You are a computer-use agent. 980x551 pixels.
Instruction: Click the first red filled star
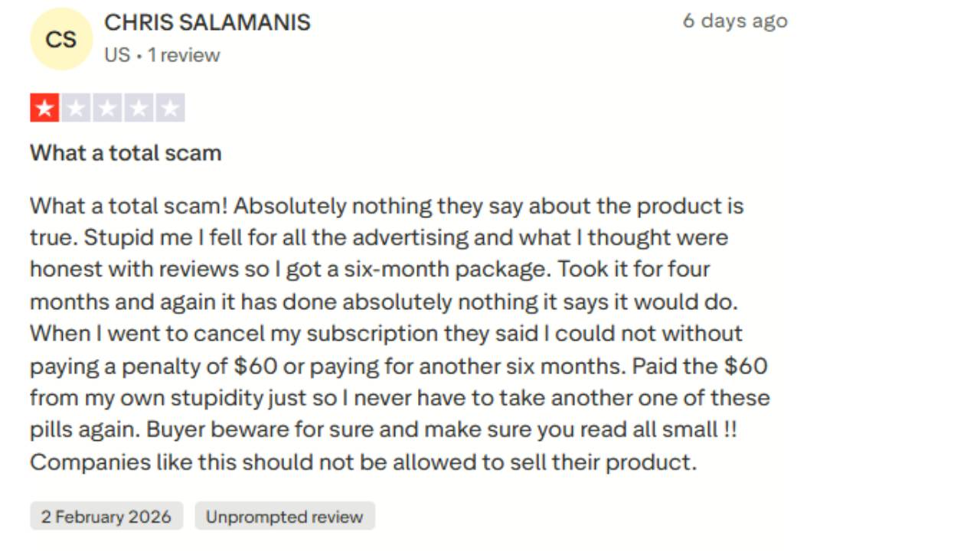click(44, 108)
